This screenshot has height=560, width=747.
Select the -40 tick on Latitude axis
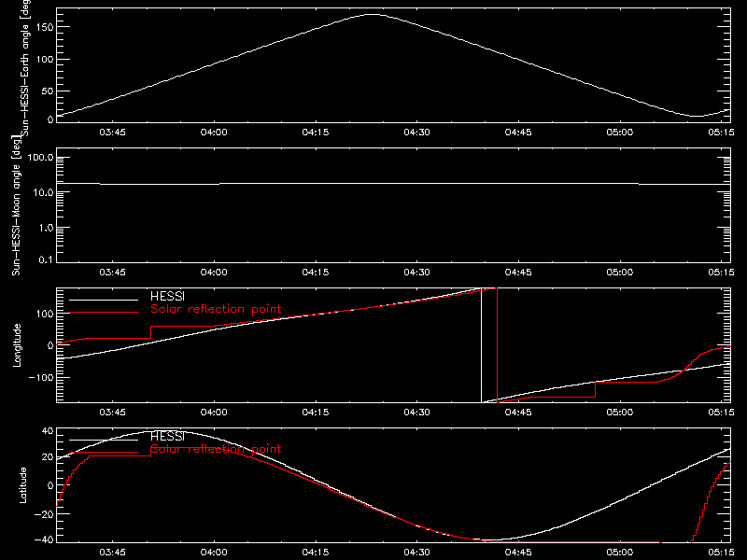pos(44,540)
